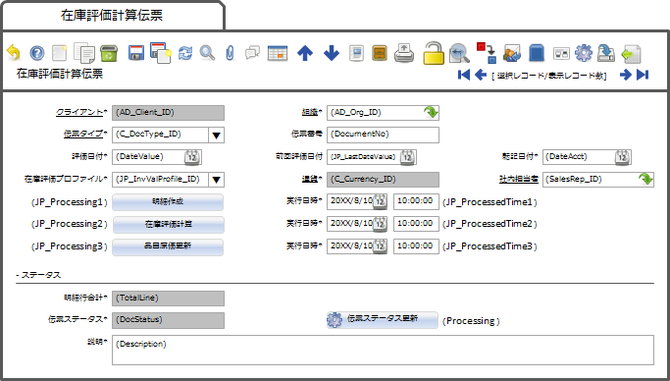Screen dimensions: 670x381
Task: Open calendar for JP_ProcessedTime3 date field
Action: [380, 246]
